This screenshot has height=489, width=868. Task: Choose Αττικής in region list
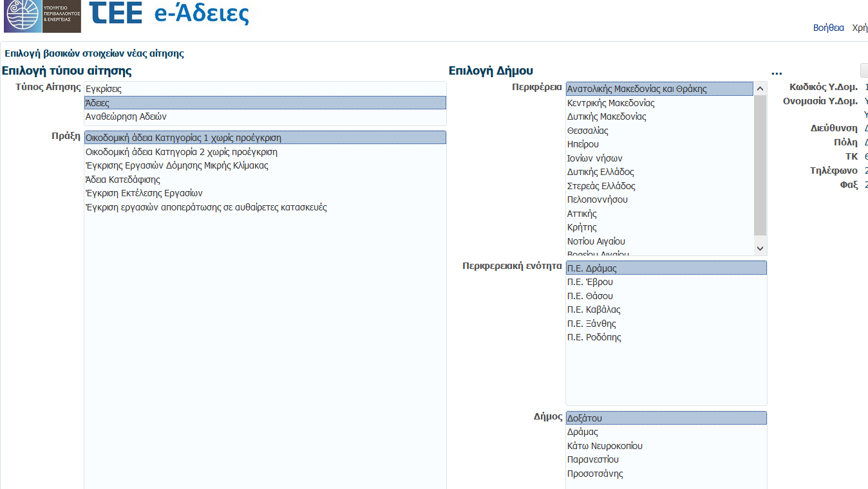coord(582,214)
